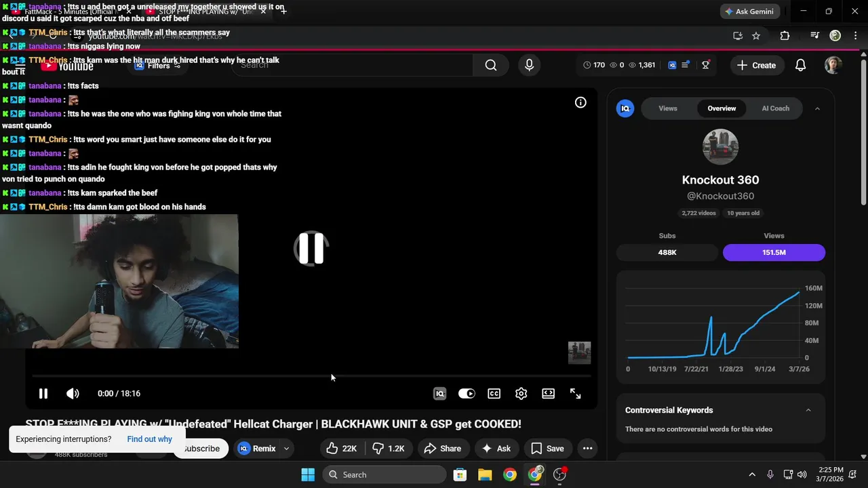Open Microsoft Store from the taskbar
Screen dimensions: 868x488
pyautogui.click(x=460, y=474)
